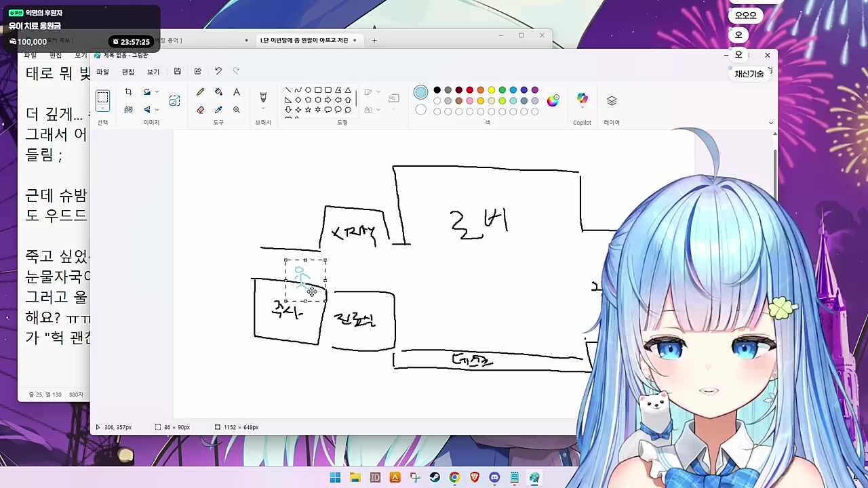868x488 pixels.
Task: Select the text tool
Action: 236,92
